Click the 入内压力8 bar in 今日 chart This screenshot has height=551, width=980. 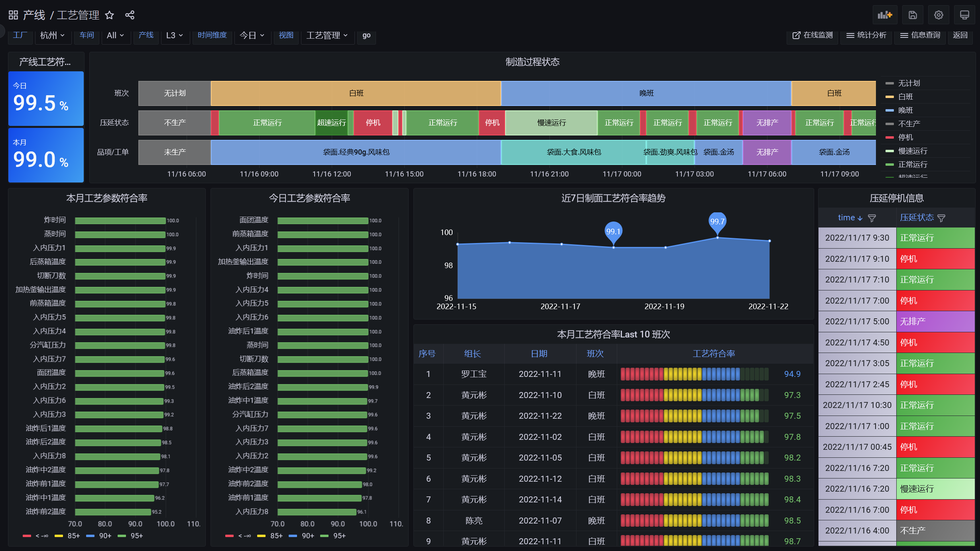tap(317, 512)
